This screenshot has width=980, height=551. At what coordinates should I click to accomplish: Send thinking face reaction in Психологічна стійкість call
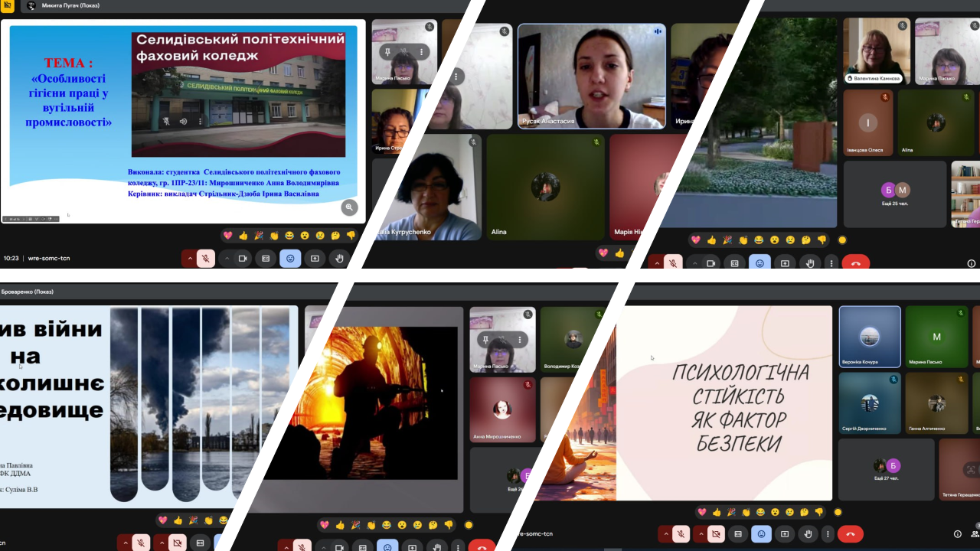tap(805, 512)
